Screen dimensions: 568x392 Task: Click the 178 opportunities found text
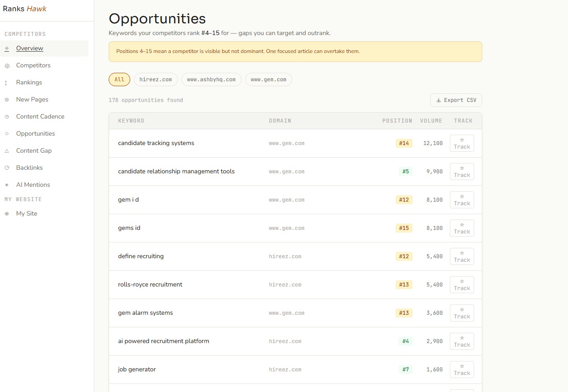click(146, 100)
